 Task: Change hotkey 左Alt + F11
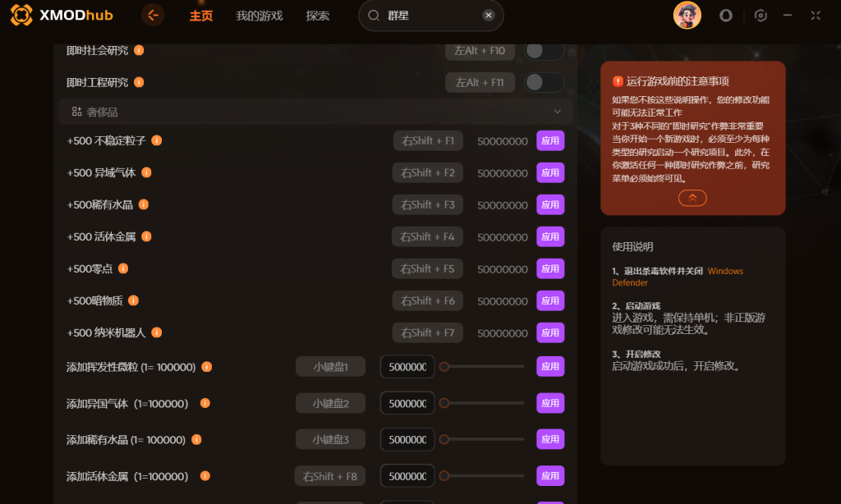(480, 83)
